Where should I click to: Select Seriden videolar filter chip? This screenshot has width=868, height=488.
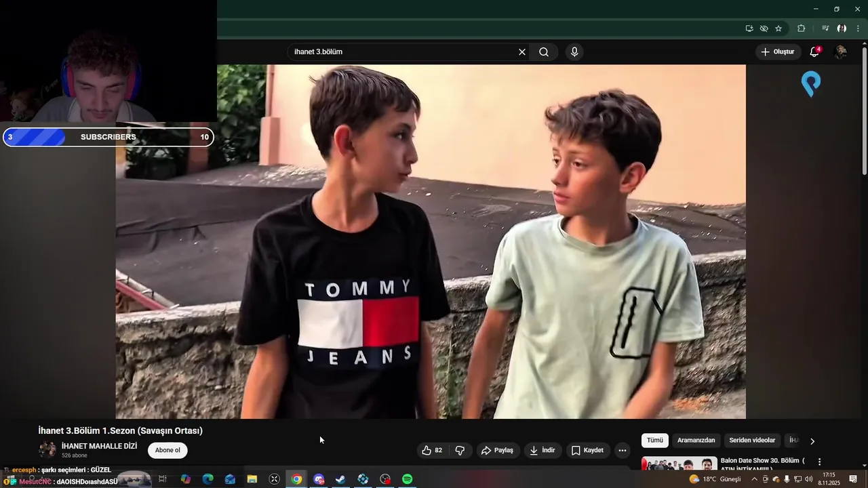[x=752, y=441]
